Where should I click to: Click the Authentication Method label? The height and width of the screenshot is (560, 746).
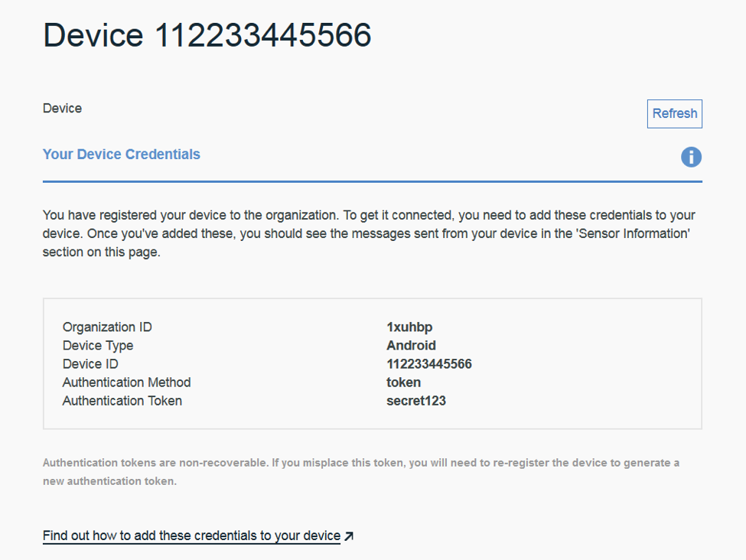tap(126, 383)
